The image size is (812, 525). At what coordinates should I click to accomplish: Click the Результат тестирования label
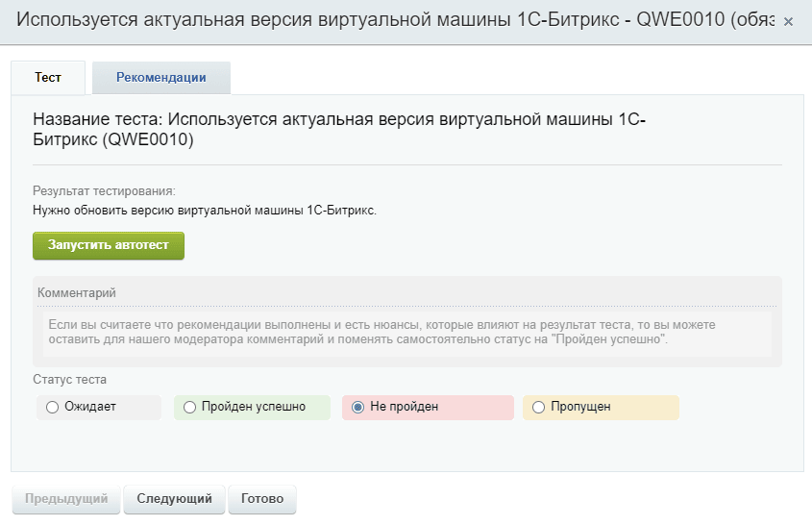pos(104,190)
